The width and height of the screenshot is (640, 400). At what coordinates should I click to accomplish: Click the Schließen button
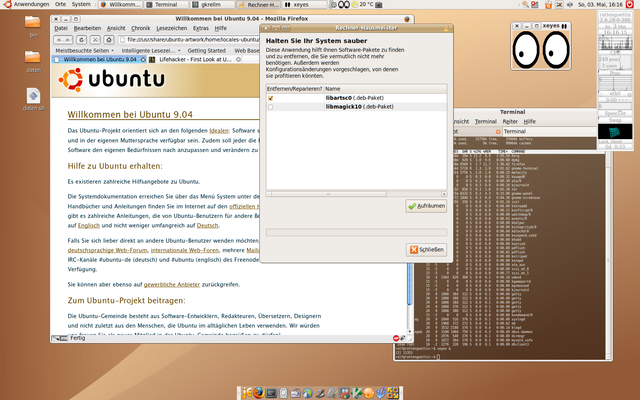426,250
